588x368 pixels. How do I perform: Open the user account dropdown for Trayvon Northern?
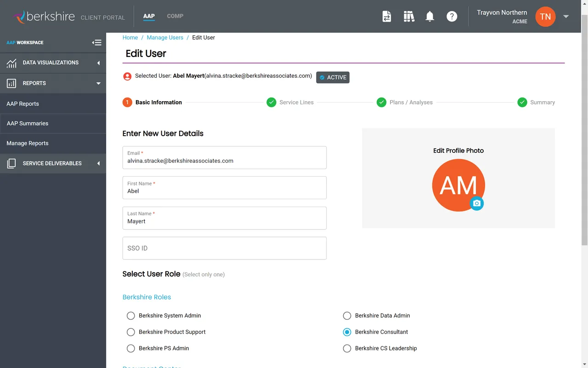[566, 16]
